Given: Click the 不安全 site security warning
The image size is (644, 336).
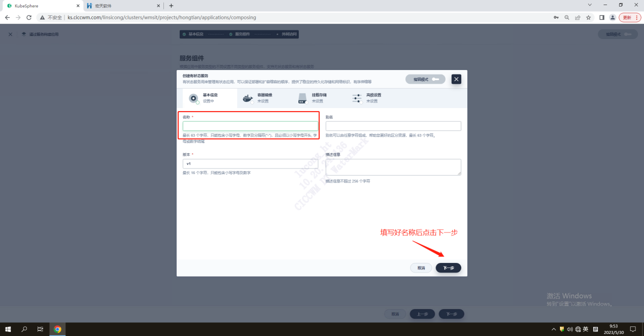Looking at the screenshot, I should click(51, 17).
